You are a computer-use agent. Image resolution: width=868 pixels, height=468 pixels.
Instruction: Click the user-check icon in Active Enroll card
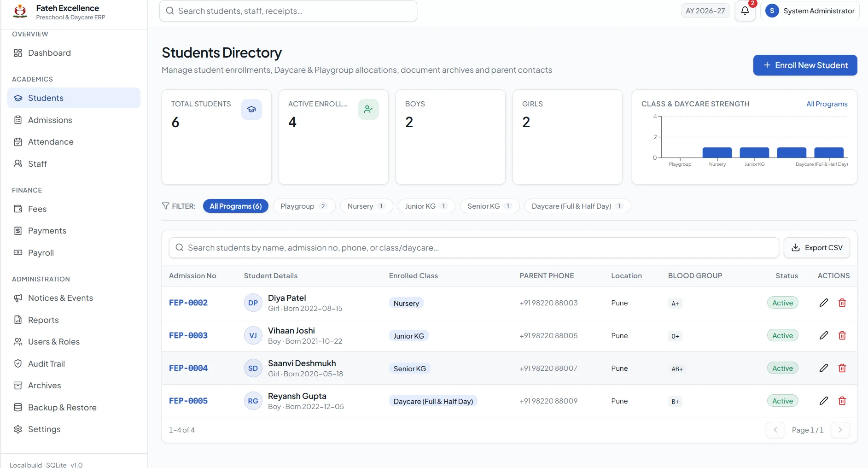368,109
